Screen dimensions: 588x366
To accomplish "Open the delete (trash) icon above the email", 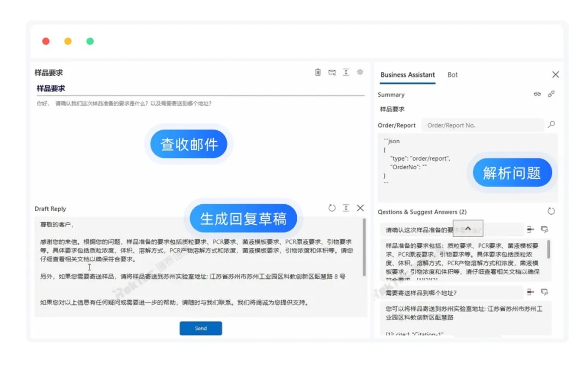I will 318,71.
